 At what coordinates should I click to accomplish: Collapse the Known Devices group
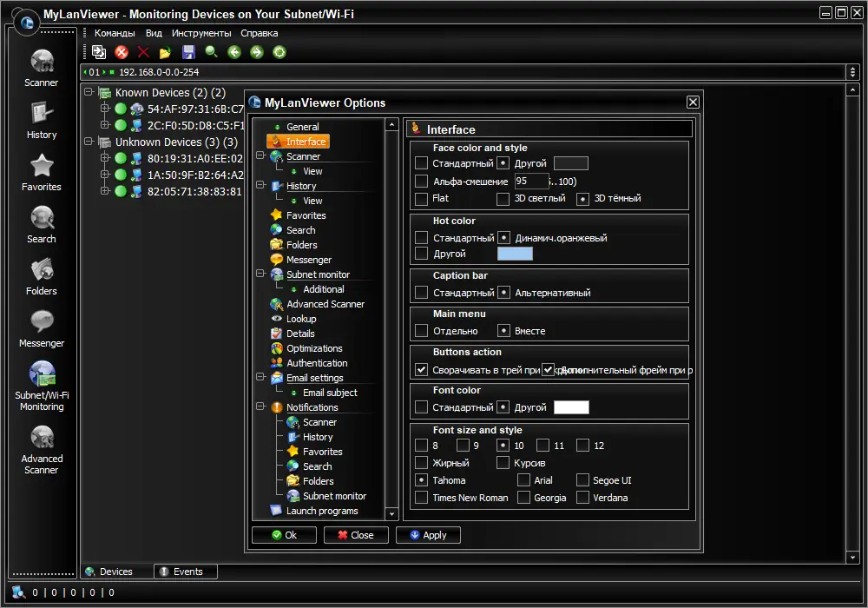coord(89,92)
